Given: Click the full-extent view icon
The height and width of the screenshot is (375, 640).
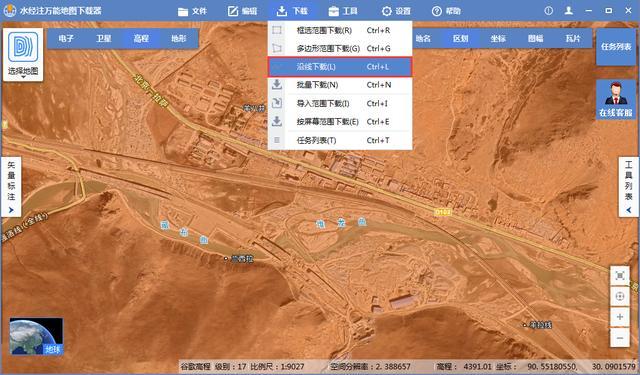Looking at the screenshot, I should point(620,276).
